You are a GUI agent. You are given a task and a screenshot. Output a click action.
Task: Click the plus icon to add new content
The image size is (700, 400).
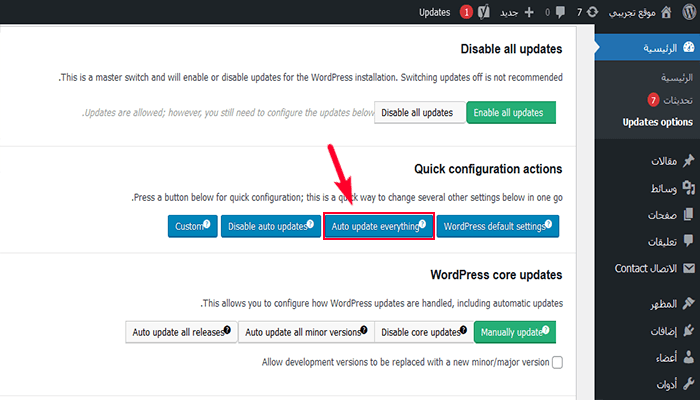528,12
